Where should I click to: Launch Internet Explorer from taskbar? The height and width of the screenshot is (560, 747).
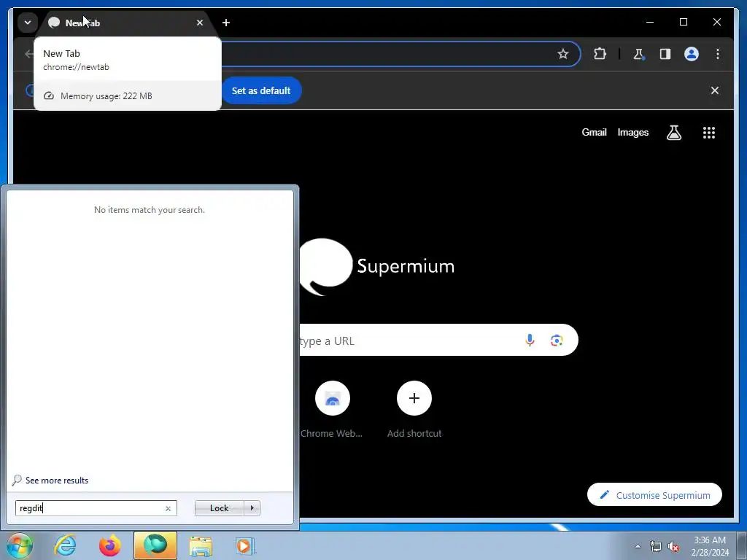[65, 545]
